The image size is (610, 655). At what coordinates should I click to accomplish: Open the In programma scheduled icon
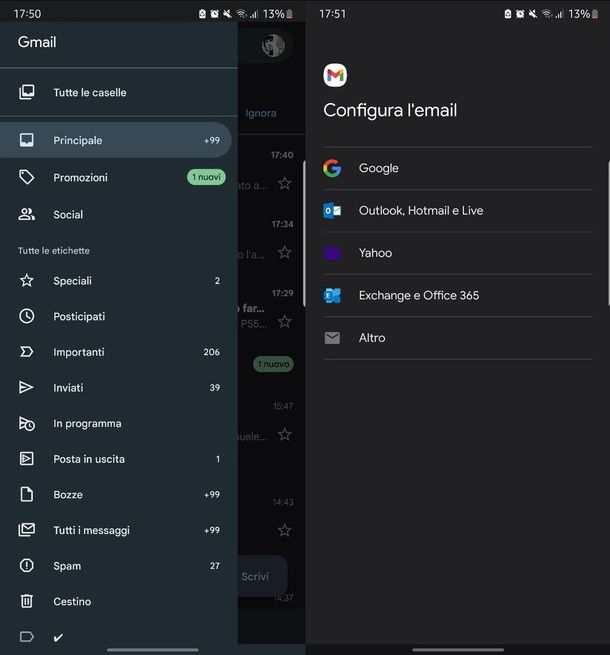27,423
